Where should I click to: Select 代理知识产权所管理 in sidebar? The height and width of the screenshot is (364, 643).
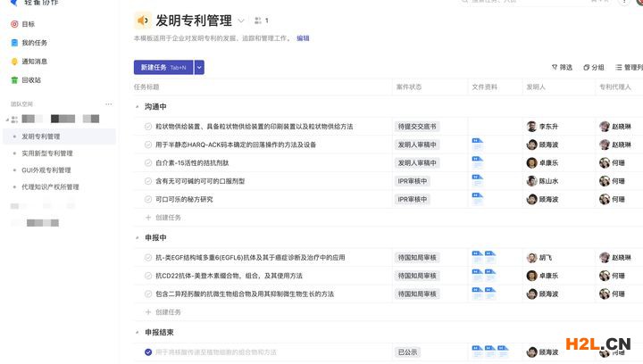coord(50,186)
